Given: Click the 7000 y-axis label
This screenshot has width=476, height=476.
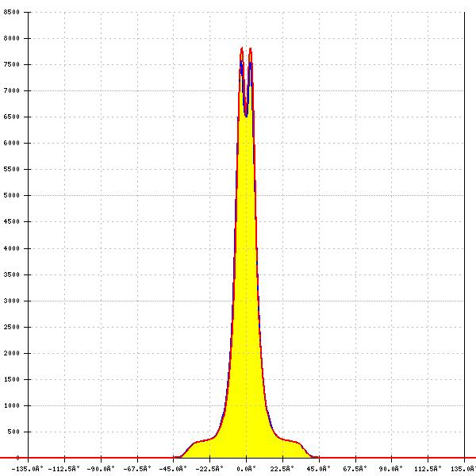Looking at the screenshot, I should click(12, 90).
